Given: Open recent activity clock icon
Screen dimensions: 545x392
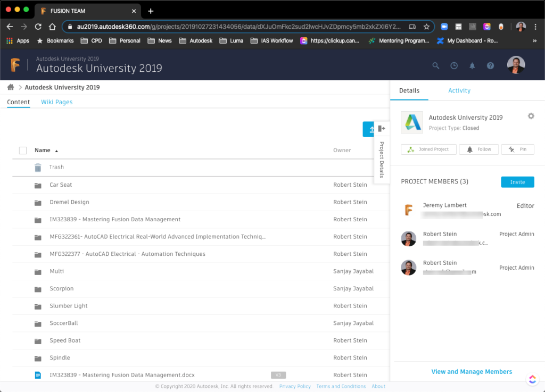Looking at the screenshot, I should [x=454, y=66].
